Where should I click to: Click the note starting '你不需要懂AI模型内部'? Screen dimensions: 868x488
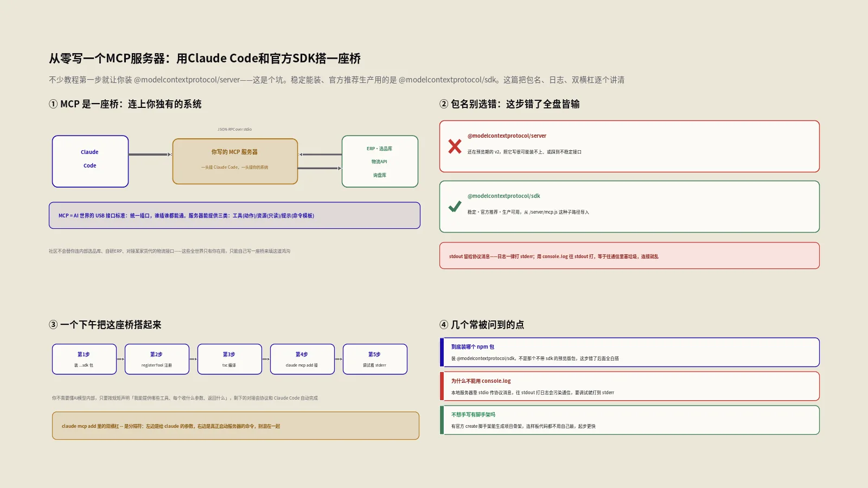(x=185, y=398)
